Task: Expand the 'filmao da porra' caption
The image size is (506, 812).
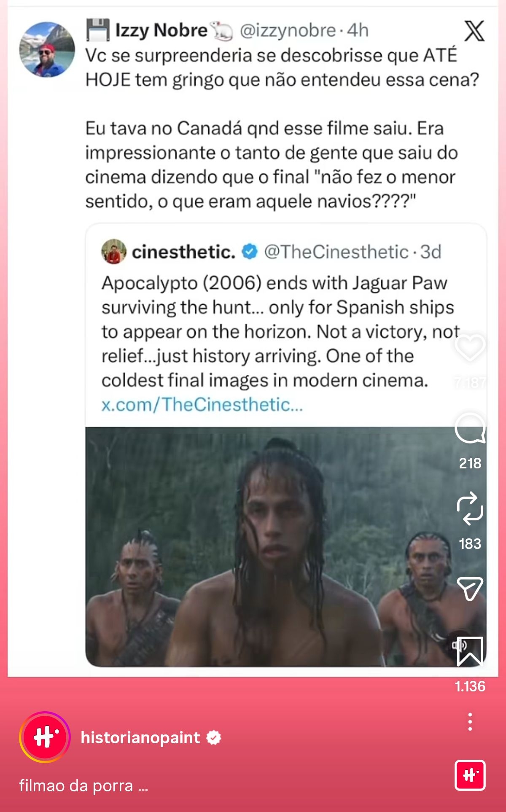Action: pos(83,786)
